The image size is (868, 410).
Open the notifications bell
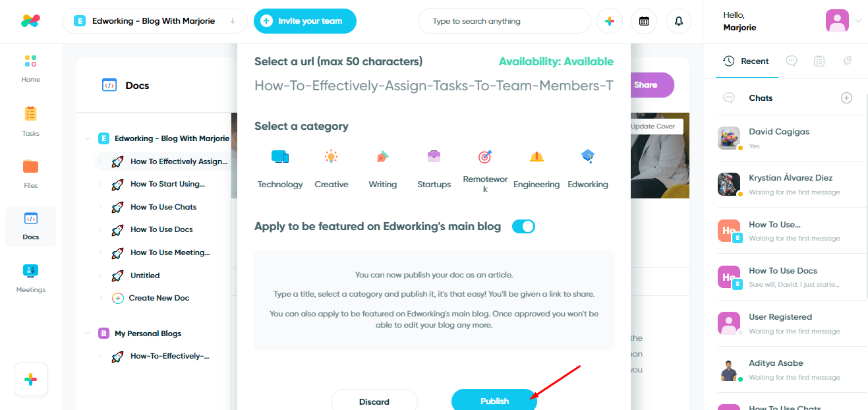pos(679,21)
